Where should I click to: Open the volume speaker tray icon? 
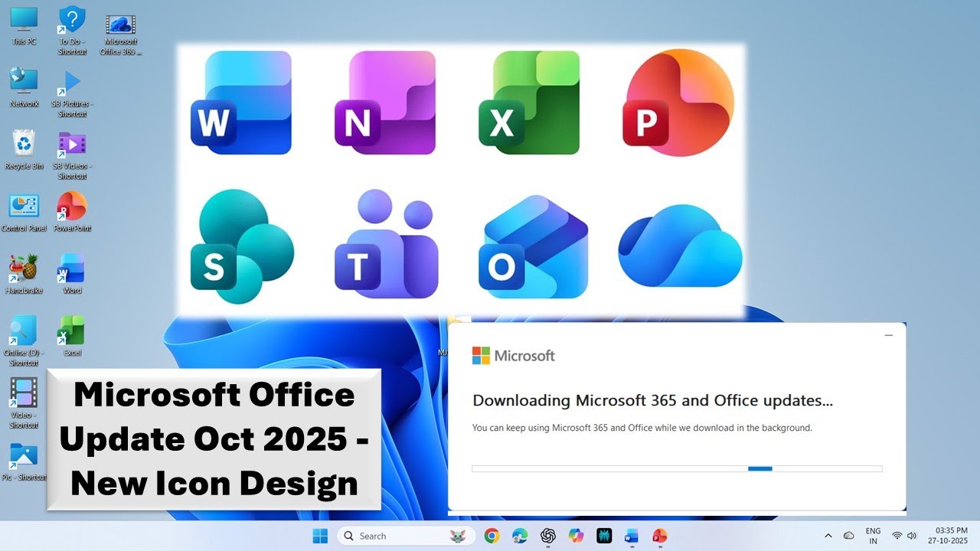[x=912, y=536]
